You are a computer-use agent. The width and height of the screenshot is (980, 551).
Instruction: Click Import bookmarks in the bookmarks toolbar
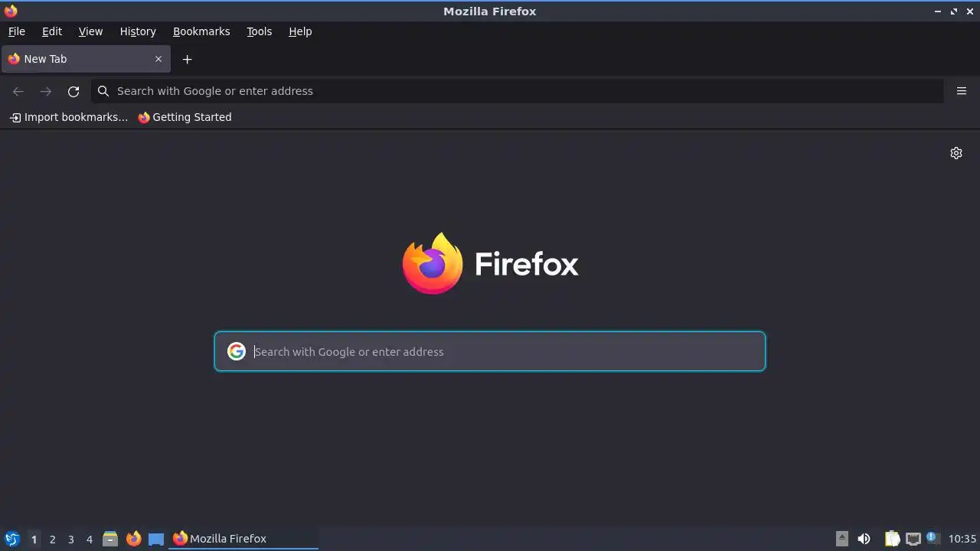point(69,117)
